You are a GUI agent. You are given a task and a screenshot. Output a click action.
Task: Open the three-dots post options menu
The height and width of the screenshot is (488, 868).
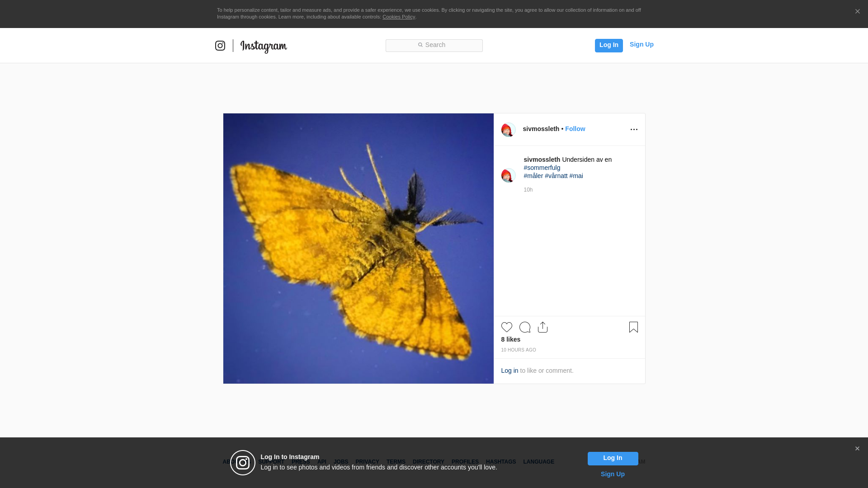point(634,130)
